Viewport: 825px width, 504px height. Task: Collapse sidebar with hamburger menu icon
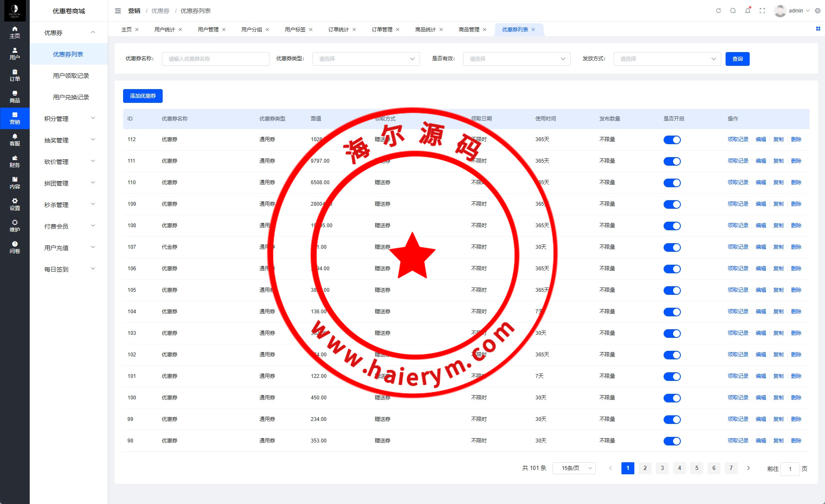118,11
